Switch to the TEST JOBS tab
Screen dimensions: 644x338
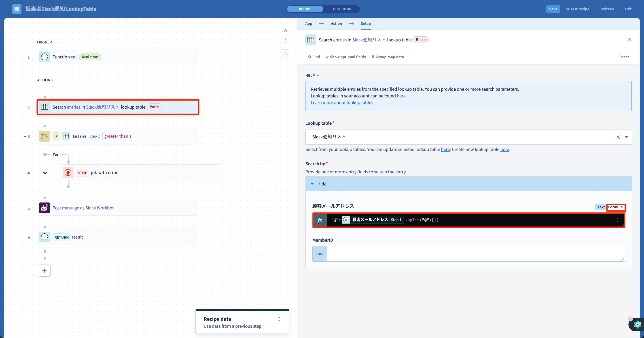coord(341,9)
